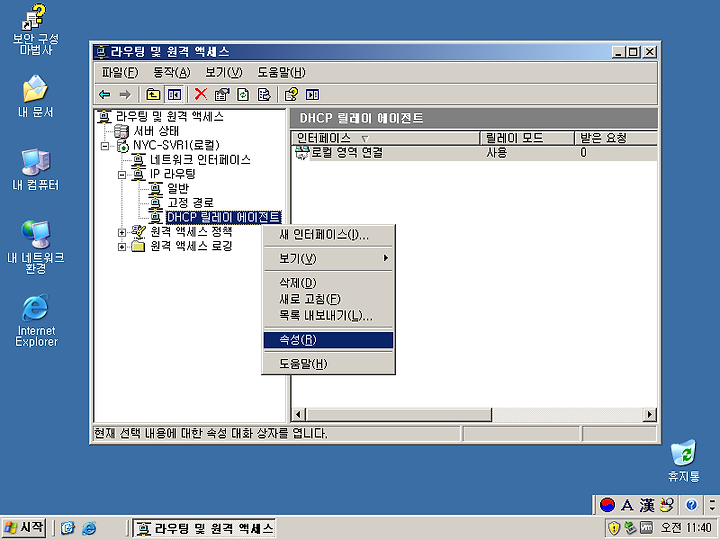Click the security shield tray icon
720x540 pixels.
[614, 528]
